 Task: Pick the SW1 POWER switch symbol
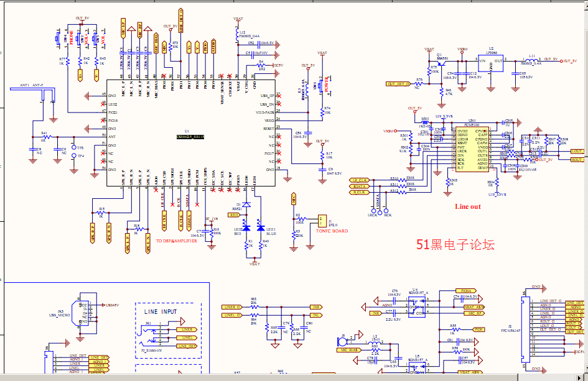(x=321, y=85)
